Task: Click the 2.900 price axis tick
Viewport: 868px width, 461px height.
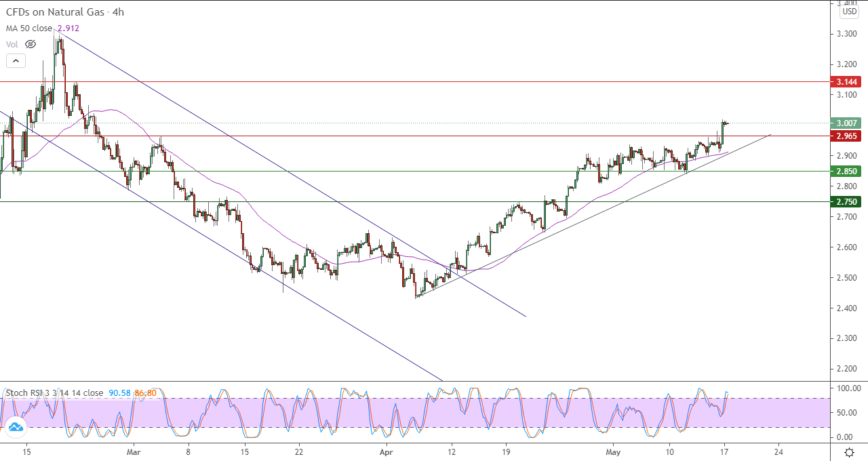Action: tap(847, 155)
